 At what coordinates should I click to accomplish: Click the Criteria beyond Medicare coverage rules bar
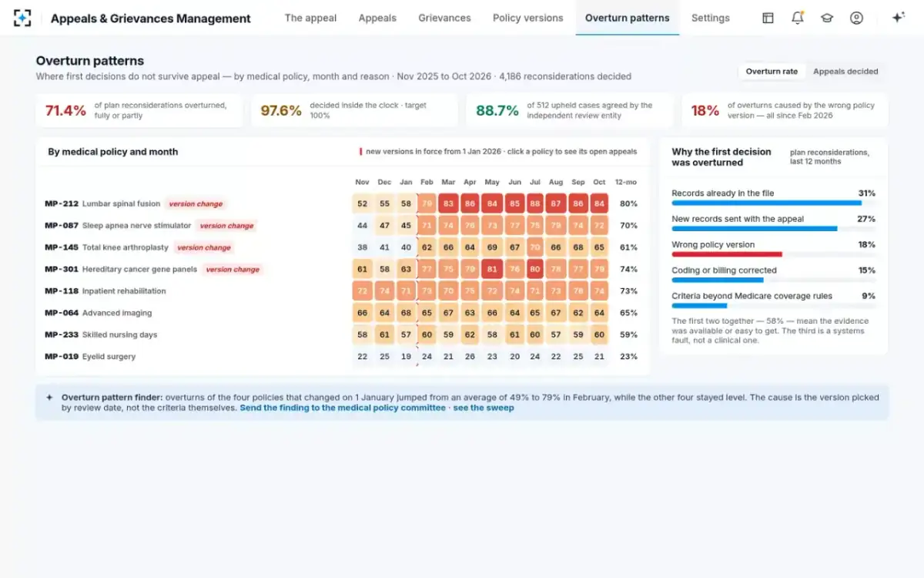[773, 306]
